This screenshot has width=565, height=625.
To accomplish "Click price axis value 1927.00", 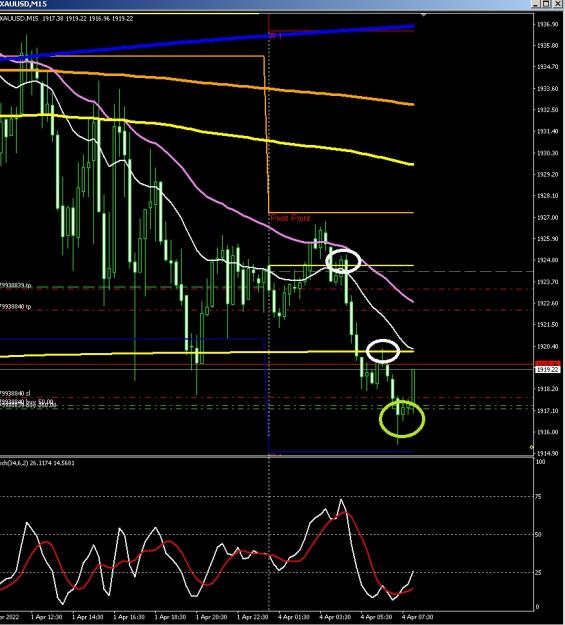I will pyautogui.click(x=547, y=217).
